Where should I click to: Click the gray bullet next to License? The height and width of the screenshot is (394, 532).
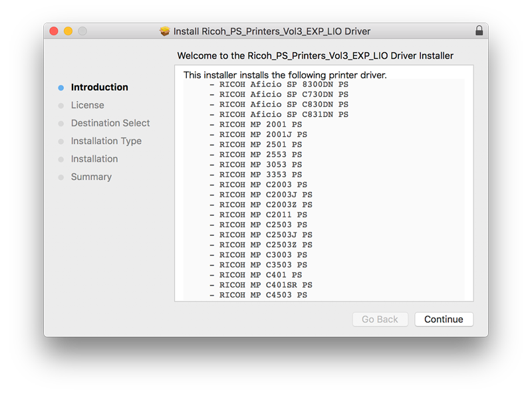point(61,106)
